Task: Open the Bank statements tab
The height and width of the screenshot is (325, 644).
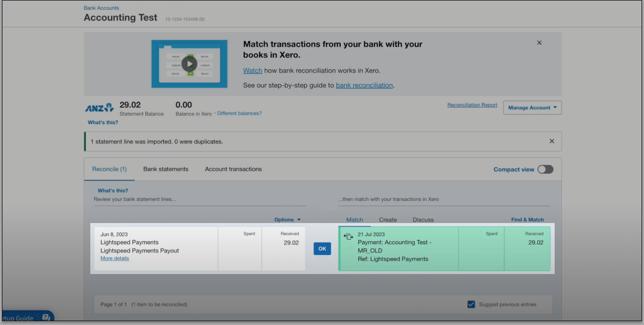Action: (166, 169)
